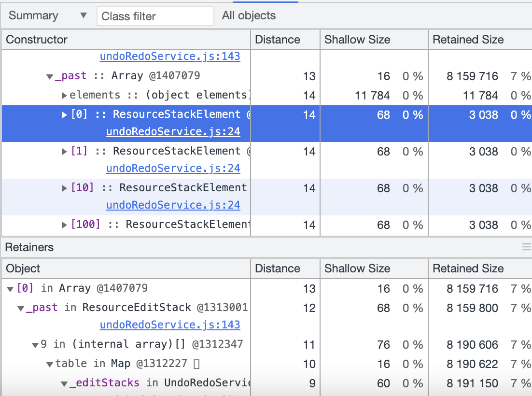This screenshot has height=396, width=532.
Task: Sort by the Shallow Size column header
Action: [x=357, y=40]
